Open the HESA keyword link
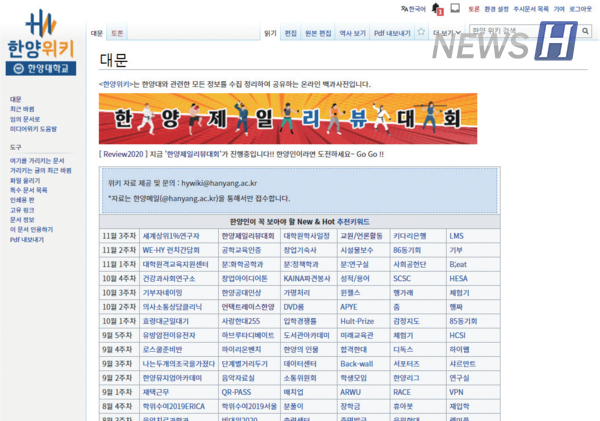 point(458,279)
